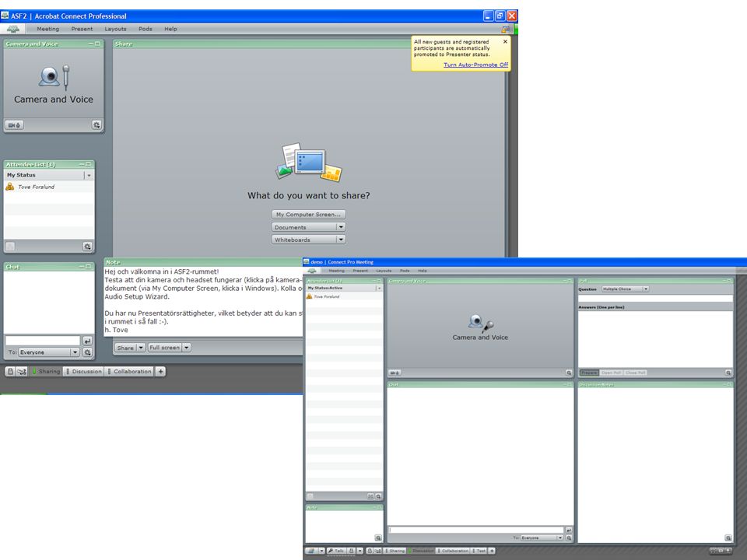Click magnifier icon in demo Chat pod
The width and height of the screenshot is (747, 560).
(x=568, y=537)
